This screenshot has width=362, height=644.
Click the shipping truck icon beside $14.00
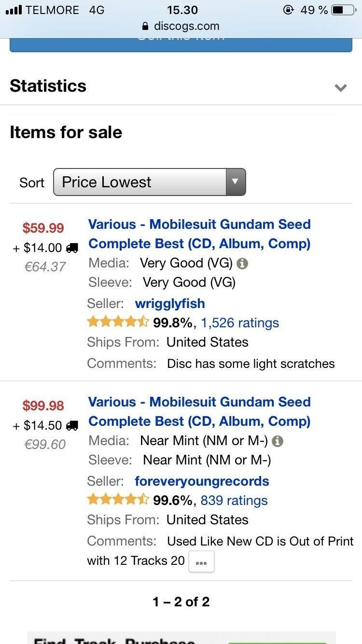(x=72, y=248)
